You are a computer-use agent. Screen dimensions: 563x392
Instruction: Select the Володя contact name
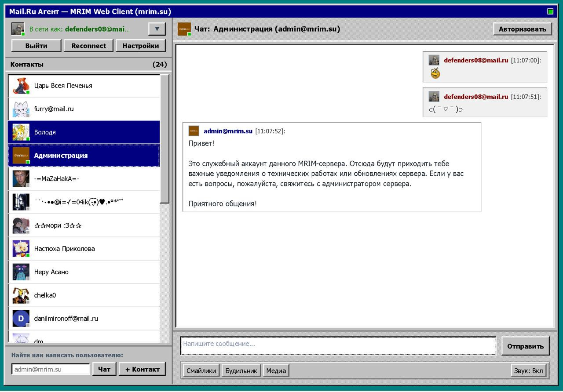click(x=45, y=132)
